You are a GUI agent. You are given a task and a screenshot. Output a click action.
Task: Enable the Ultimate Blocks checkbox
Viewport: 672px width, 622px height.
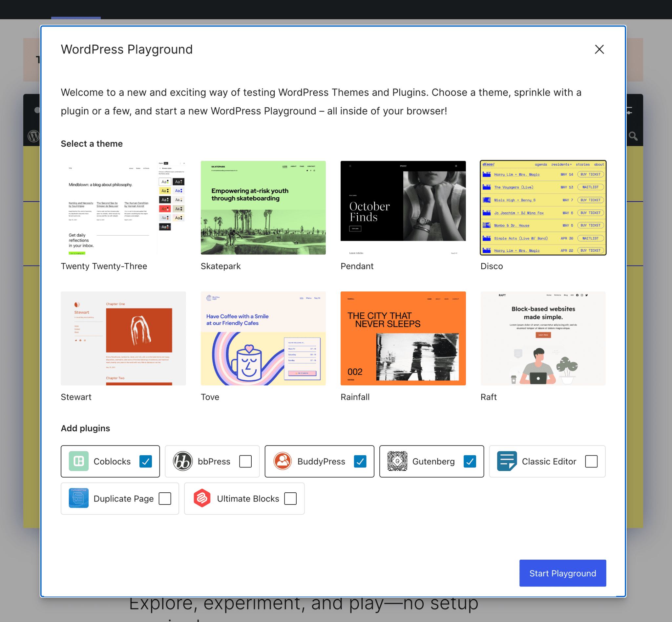point(291,498)
